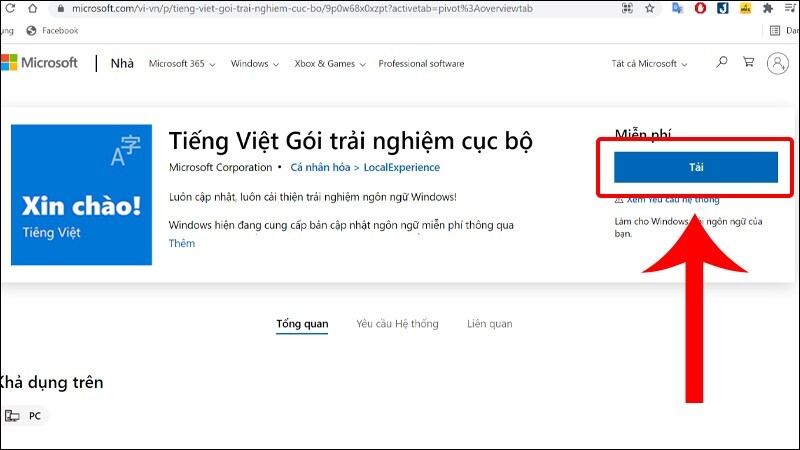
Task: Open the blue J extension icon
Action: 722,8
